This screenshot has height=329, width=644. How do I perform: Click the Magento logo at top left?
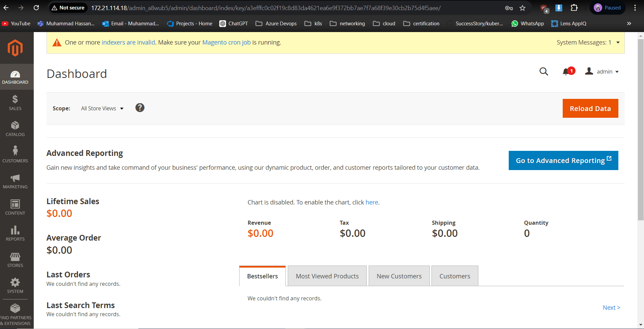point(15,48)
